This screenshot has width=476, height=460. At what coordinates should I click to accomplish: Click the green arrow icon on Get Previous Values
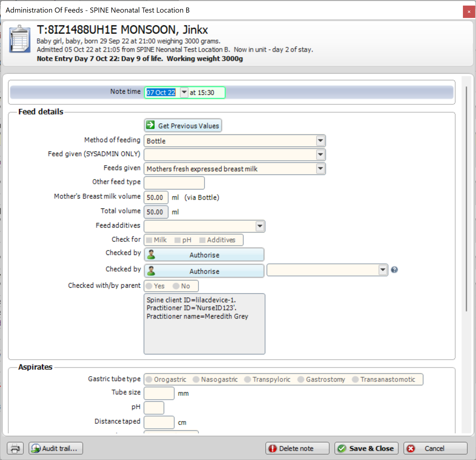(x=150, y=125)
